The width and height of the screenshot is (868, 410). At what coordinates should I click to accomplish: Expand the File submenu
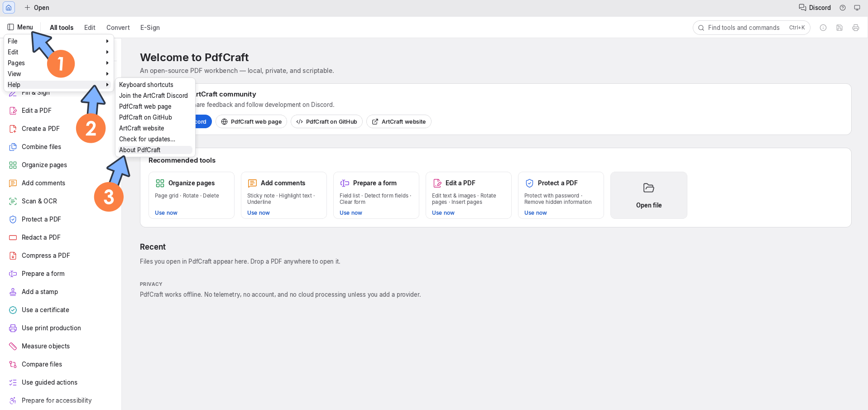coord(59,41)
